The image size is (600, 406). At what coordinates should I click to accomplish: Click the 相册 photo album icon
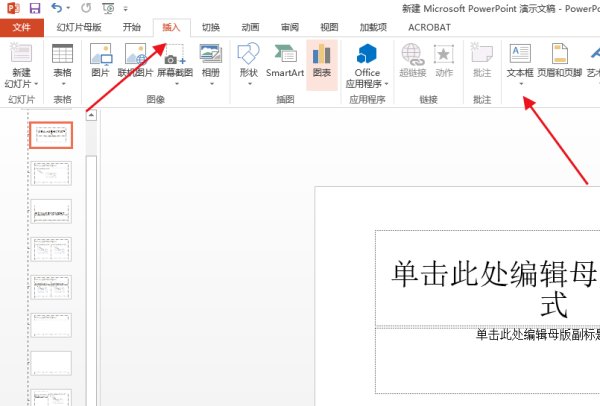point(211,54)
